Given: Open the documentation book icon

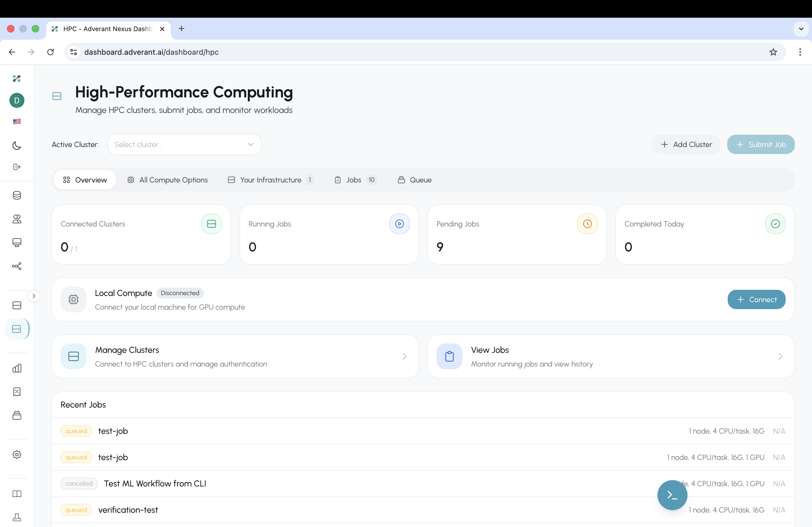Looking at the screenshot, I should click(16, 494).
